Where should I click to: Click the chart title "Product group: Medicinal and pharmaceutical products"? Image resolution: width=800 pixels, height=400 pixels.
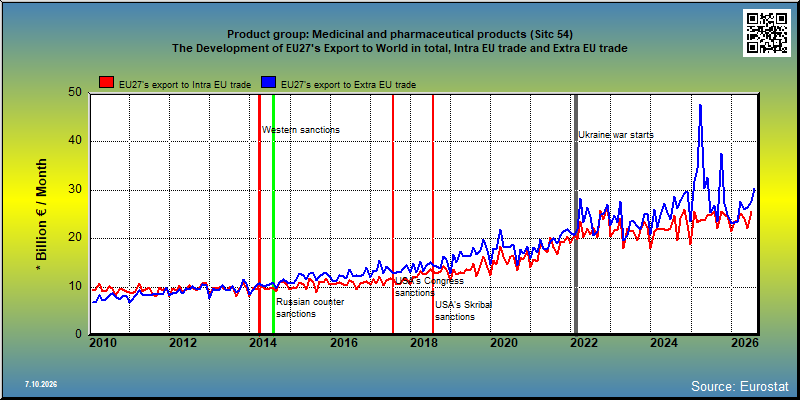pos(400,35)
